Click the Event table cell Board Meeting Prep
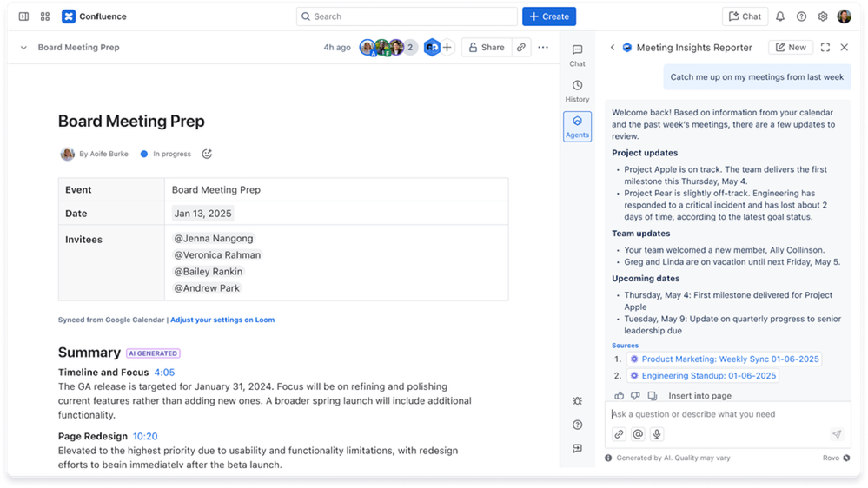 click(336, 190)
